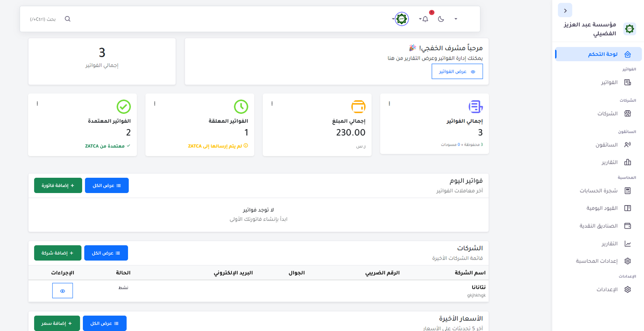
Task: Open شجرة الحسابات in the sidebar
Action: pos(598,191)
